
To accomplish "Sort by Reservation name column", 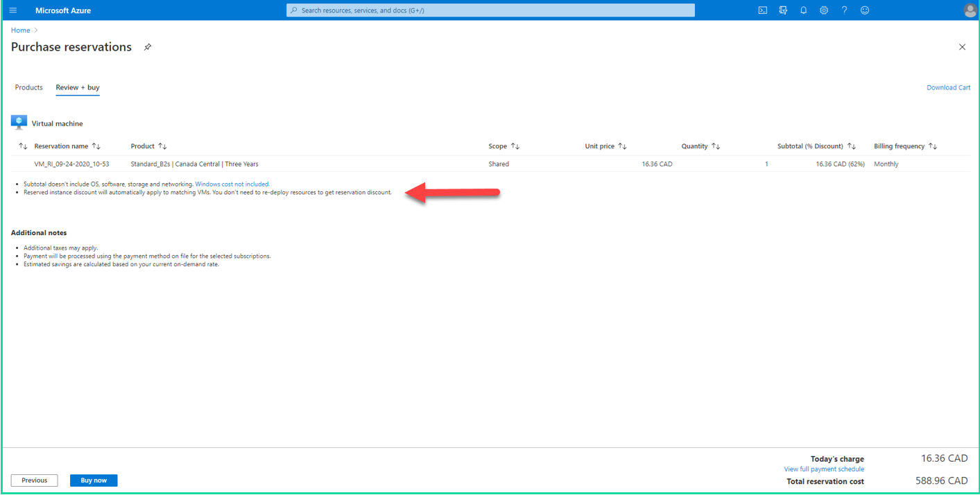I will 67,146.
